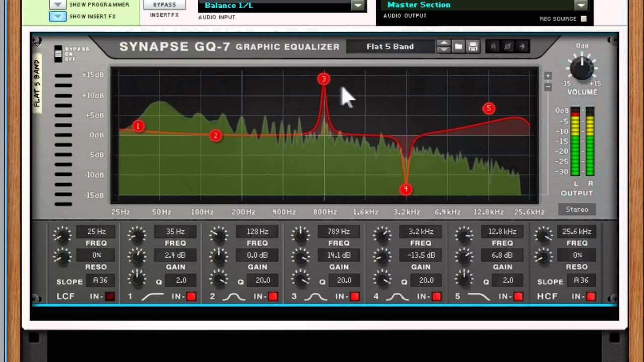This screenshot has width=644, height=362.
Task: Save patch with the floppy disk icon
Action: pyautogui.click(x=473, y=47)
